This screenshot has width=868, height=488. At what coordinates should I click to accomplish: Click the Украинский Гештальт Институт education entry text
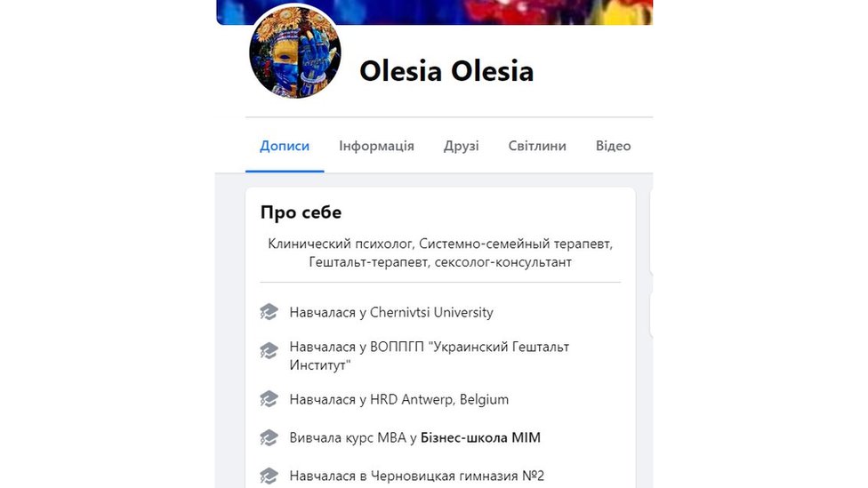tap(429, 356)
